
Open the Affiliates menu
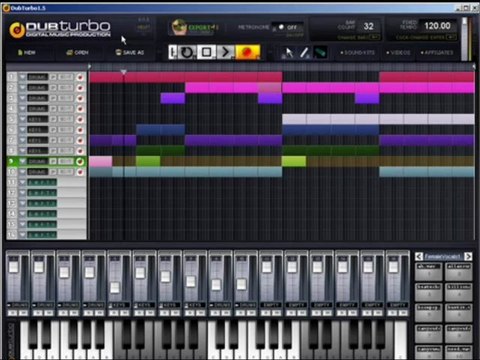click(437, 53)
